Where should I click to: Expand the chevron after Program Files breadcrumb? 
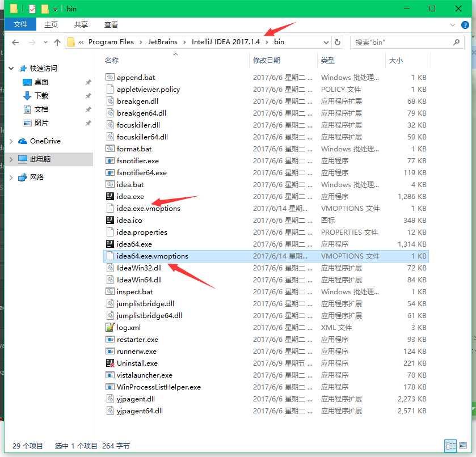click(141, 42)
